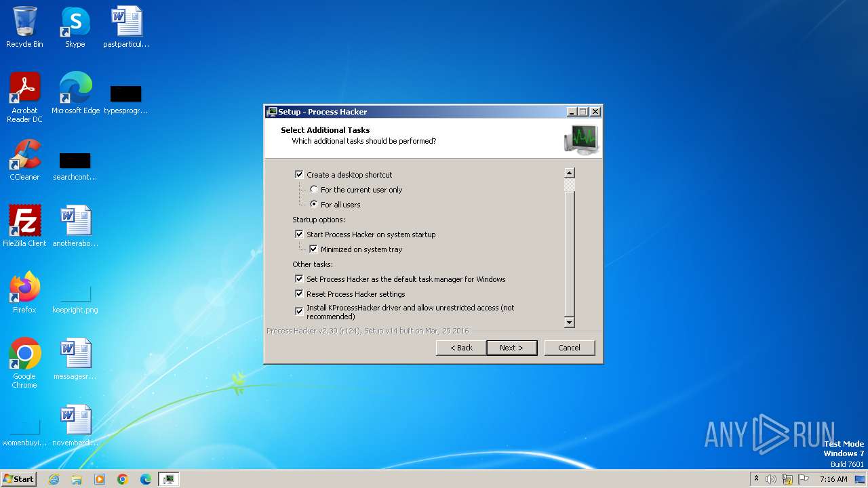Open Internet Explorer in the taskbar
868x488 pixels.
coord(54,479)
